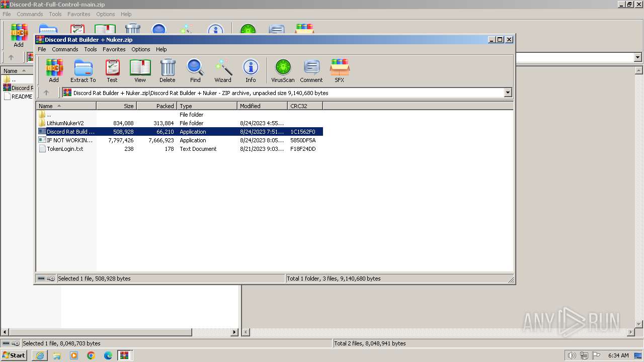Screen dimensions: 644x362
Task: Open Commands menu in front window
Action: pyautogui.click(x=65, y=49)
